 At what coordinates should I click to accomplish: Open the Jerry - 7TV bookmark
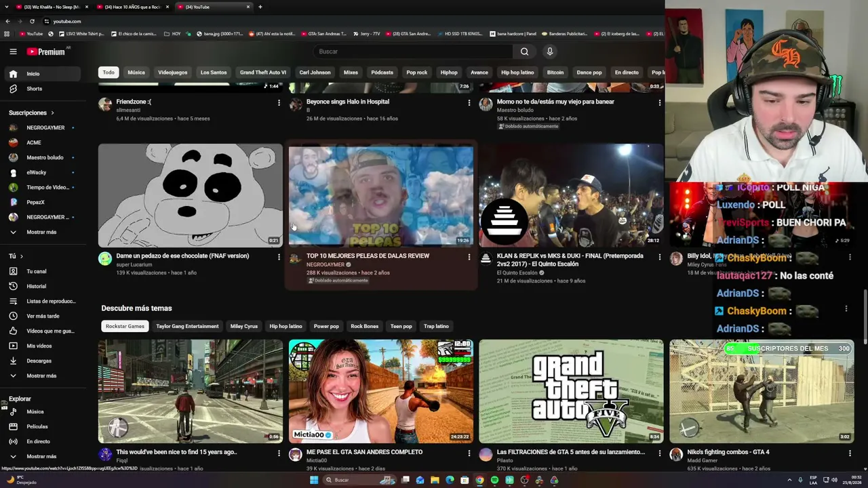coord(366,33)
